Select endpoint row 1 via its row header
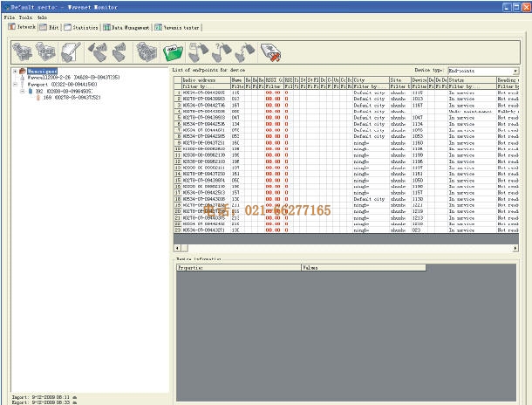The width and height of the screenshot is (532, 405). 178,93
